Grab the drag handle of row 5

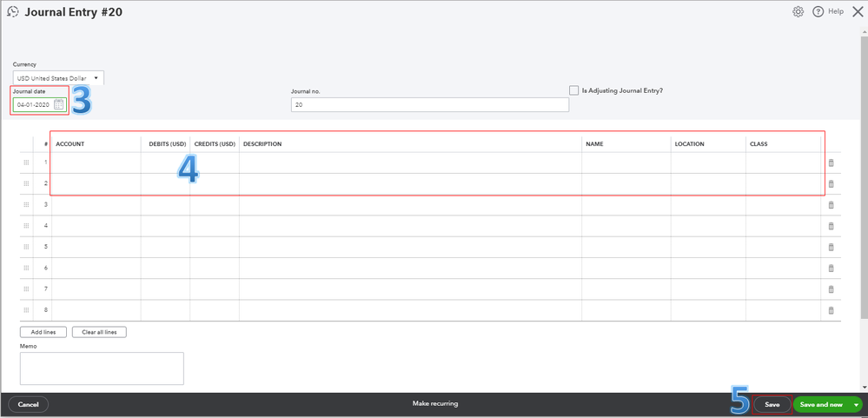click(26, 247)
